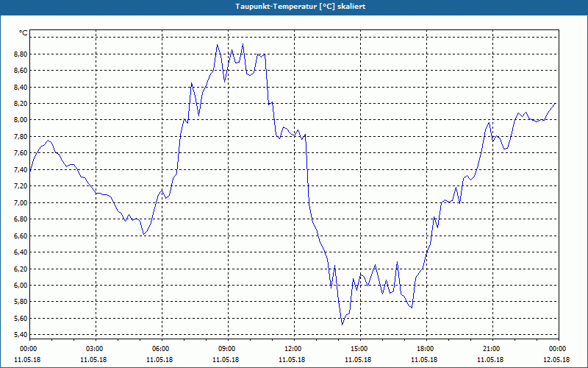
Task: Click the 5,40 y-axis label
Action: tap(21, 335)
